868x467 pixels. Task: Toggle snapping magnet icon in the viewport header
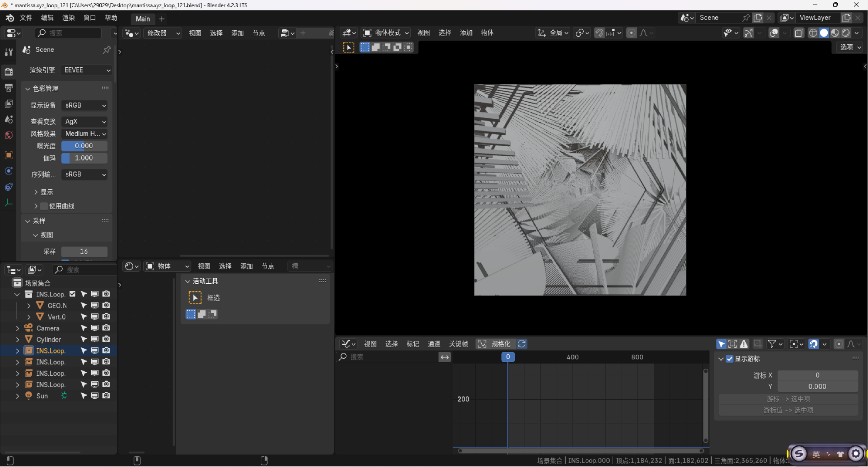(599, 33)
